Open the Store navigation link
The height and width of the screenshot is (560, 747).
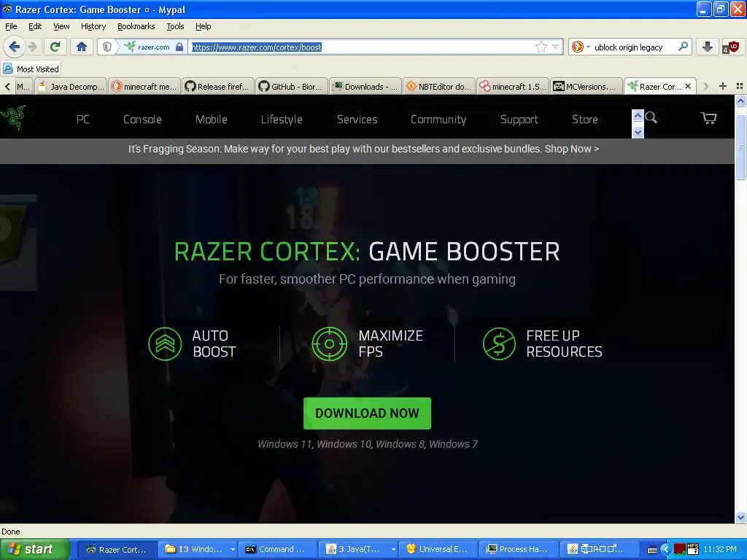(x=584, y=119)
